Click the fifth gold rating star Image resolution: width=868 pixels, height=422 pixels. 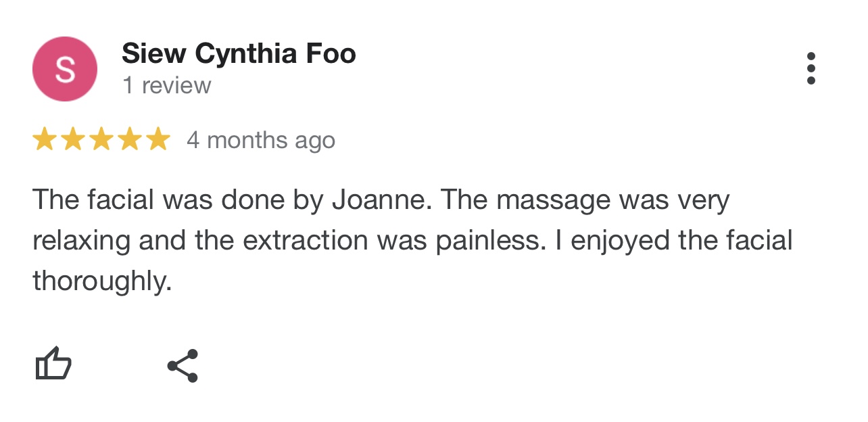158,139
